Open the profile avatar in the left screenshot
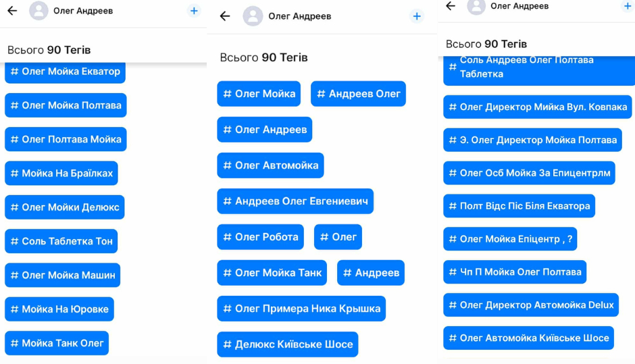Viewport: 635px width, 364px height. [x=39, y=11]
